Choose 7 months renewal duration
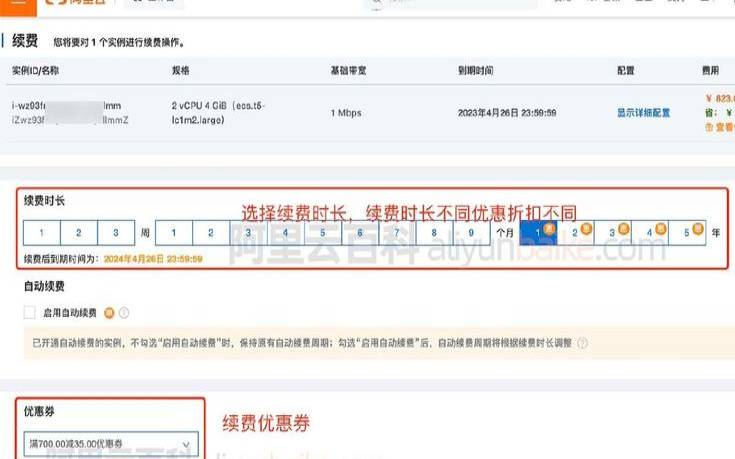 397,233
